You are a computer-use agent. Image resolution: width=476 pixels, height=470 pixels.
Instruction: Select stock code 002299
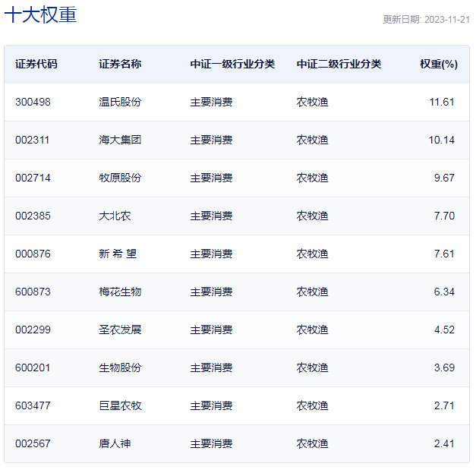(33, 330)
